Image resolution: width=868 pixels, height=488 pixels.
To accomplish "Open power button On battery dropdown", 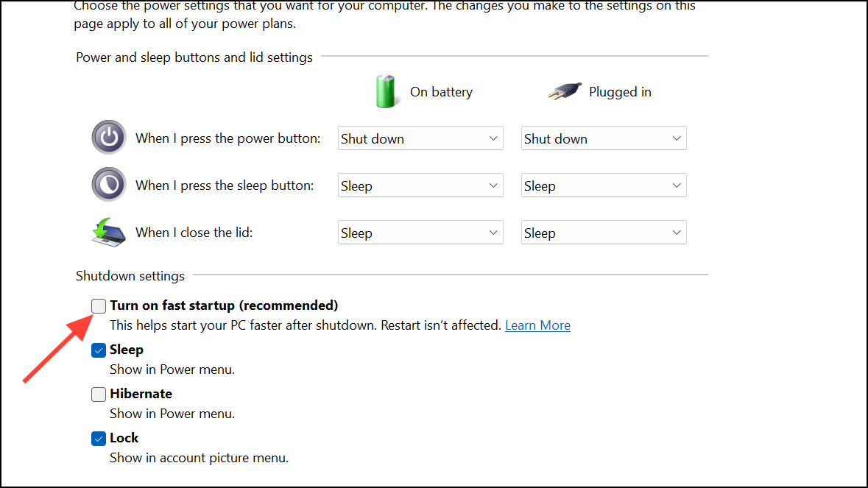I will 420,138.
